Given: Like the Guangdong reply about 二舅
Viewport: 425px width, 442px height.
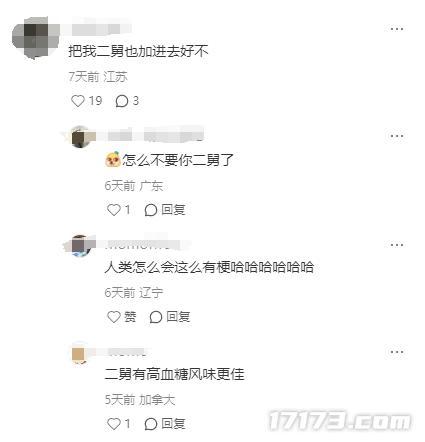Looking at the screenshot, I should pyautogui.click(x=114, y=210).
